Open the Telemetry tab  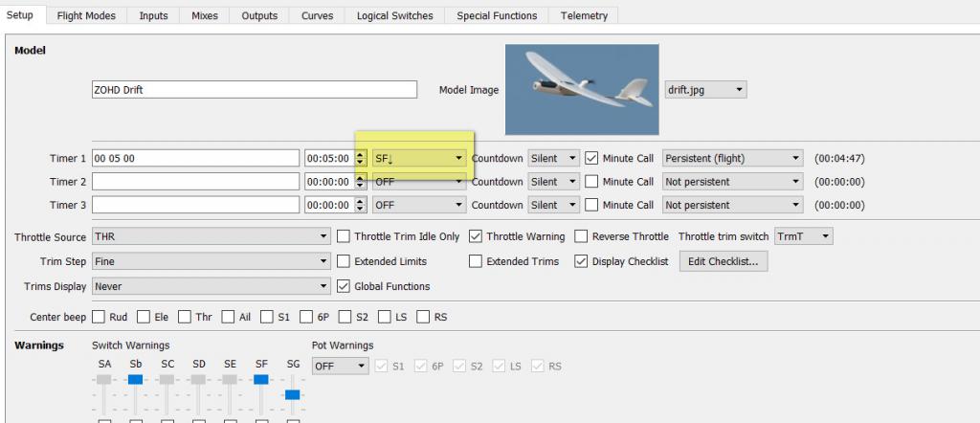(x=584, y=15)
